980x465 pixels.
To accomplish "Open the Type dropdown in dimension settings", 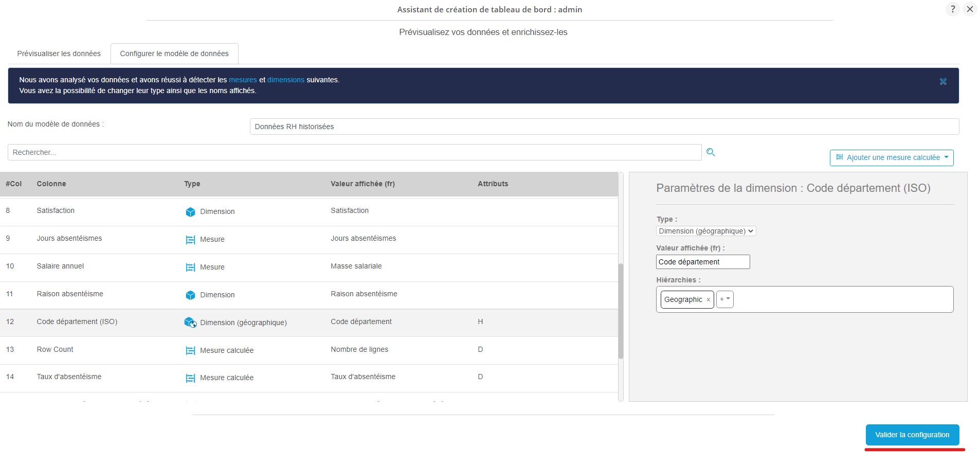I will click(x=705, y=231).
